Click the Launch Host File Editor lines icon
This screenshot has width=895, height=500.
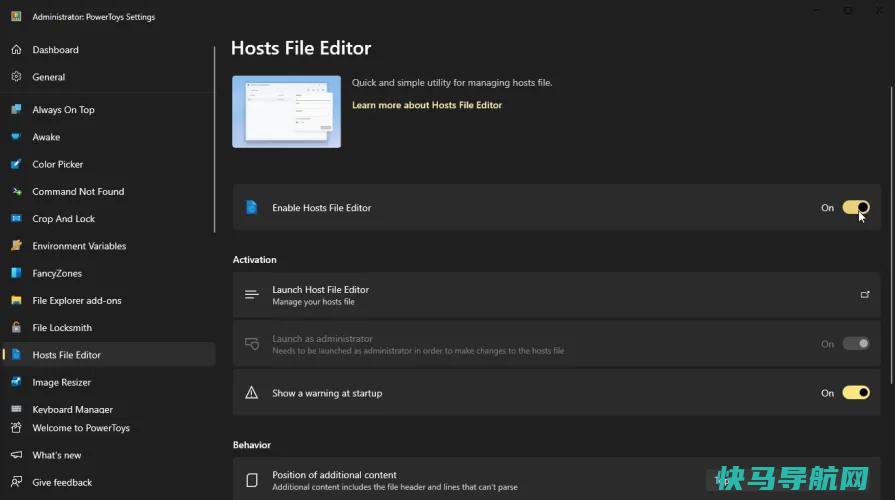point(252,295)
